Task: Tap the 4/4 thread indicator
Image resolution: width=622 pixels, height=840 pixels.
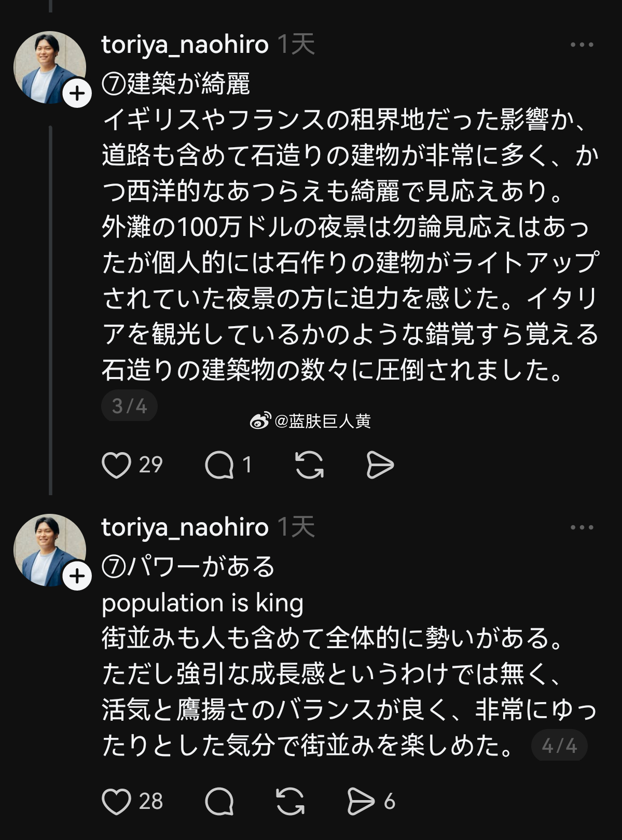Action: pyautogui.click(x=559, y=746)
